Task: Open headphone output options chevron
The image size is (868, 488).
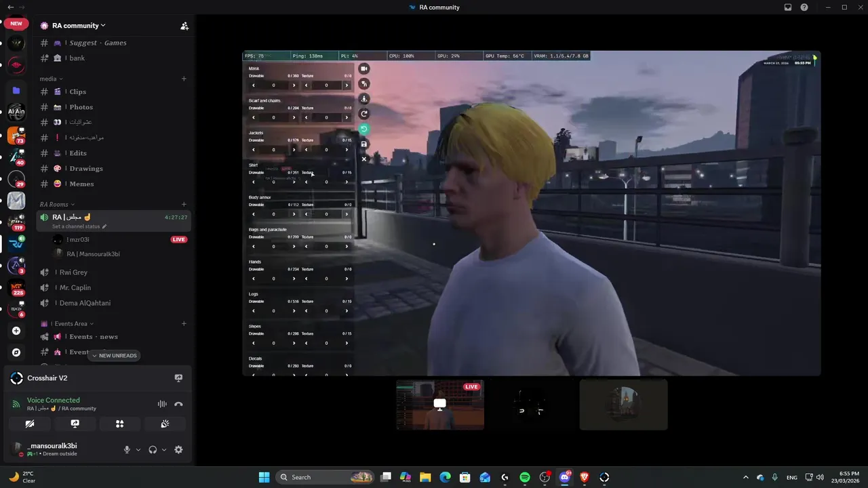Action: coord(164,449)
